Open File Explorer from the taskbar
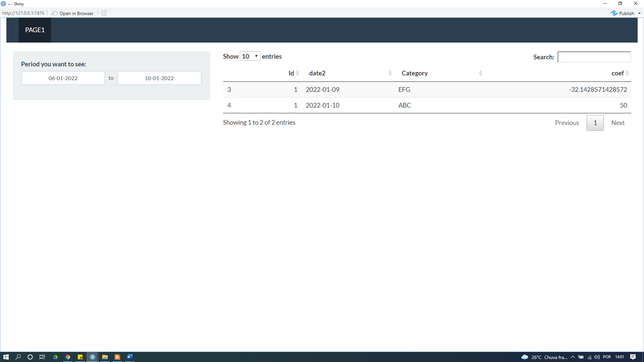 (105, 357)
